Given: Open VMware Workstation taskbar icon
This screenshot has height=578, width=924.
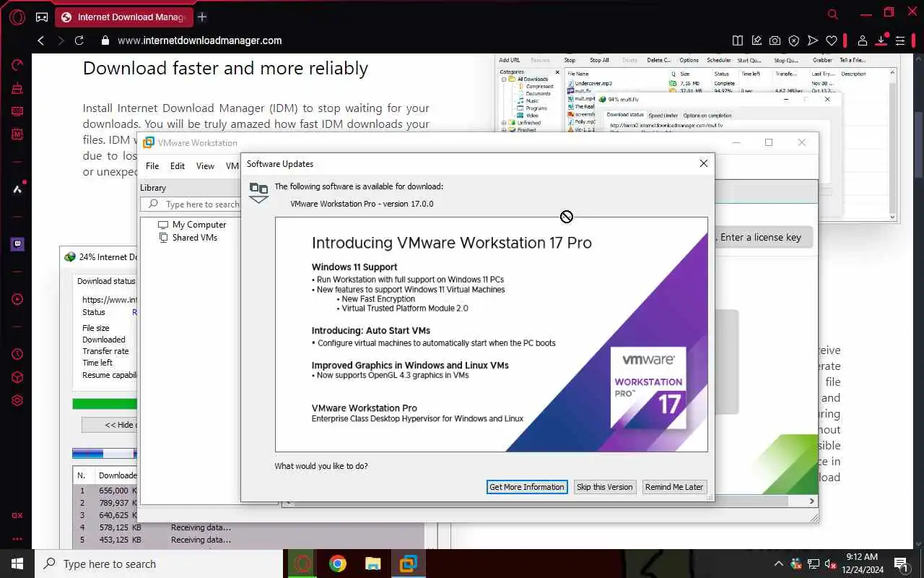Looking at the screenshot, I should coord(408,564).
